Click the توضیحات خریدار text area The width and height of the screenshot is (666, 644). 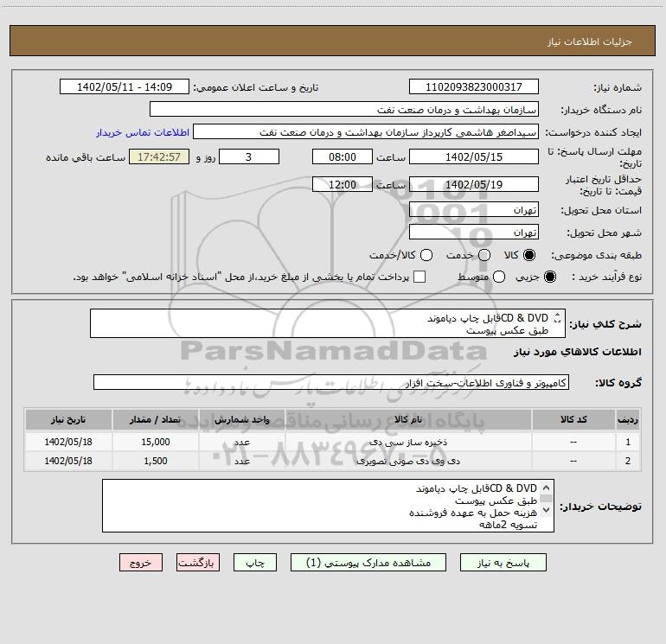tap(328, 505)
